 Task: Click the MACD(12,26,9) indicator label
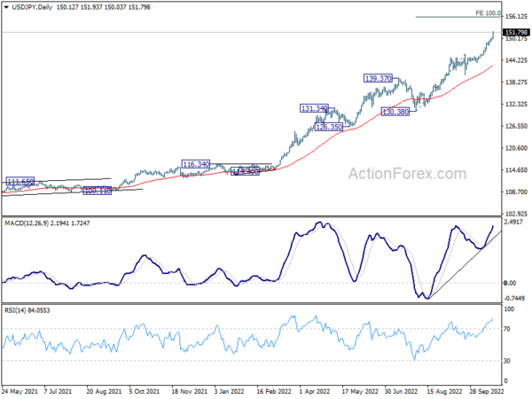click(x=27, y=223)
